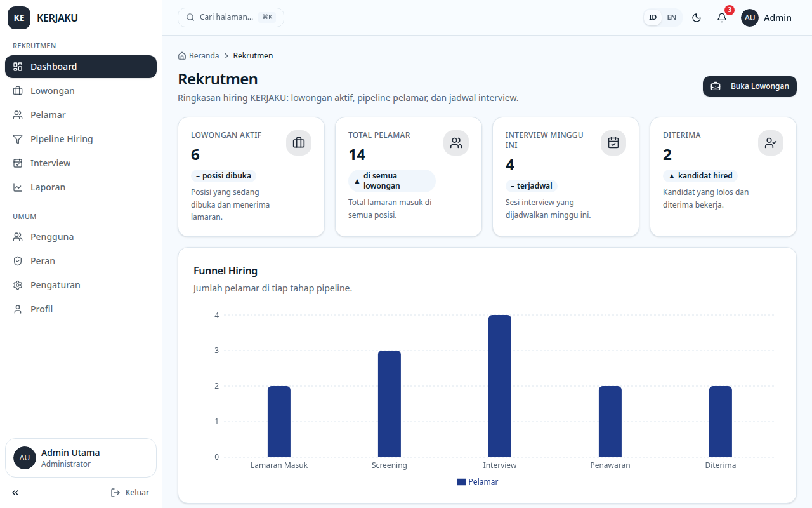Open Laporan reports page
Screen dimensions: 812x508
(x=81, y=187)
